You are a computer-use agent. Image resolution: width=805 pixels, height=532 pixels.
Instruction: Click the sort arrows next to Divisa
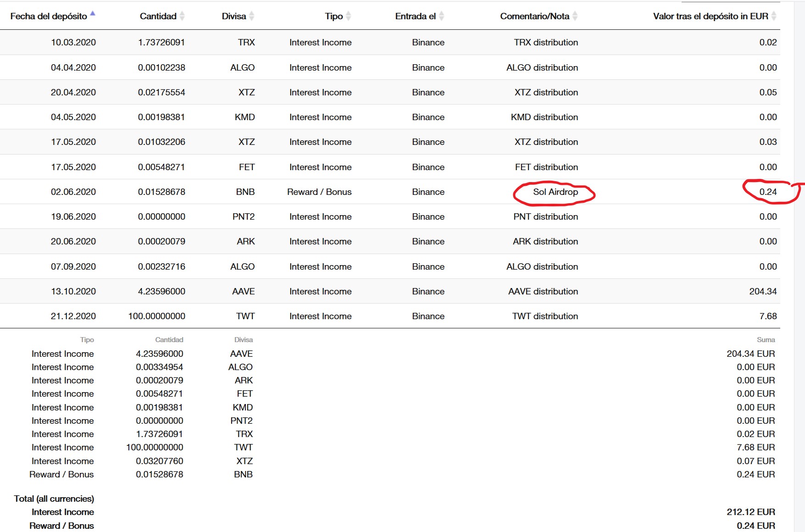(251, 16)
